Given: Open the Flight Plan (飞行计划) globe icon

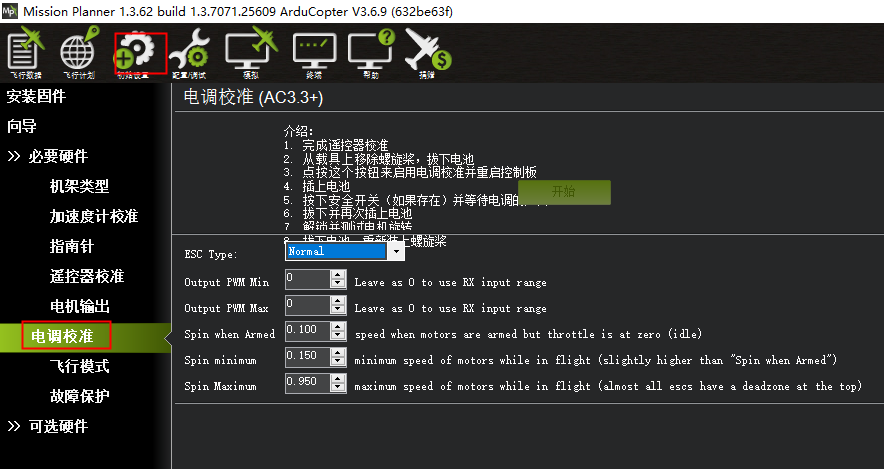Looking at the screenshot, I should point(78,52).
